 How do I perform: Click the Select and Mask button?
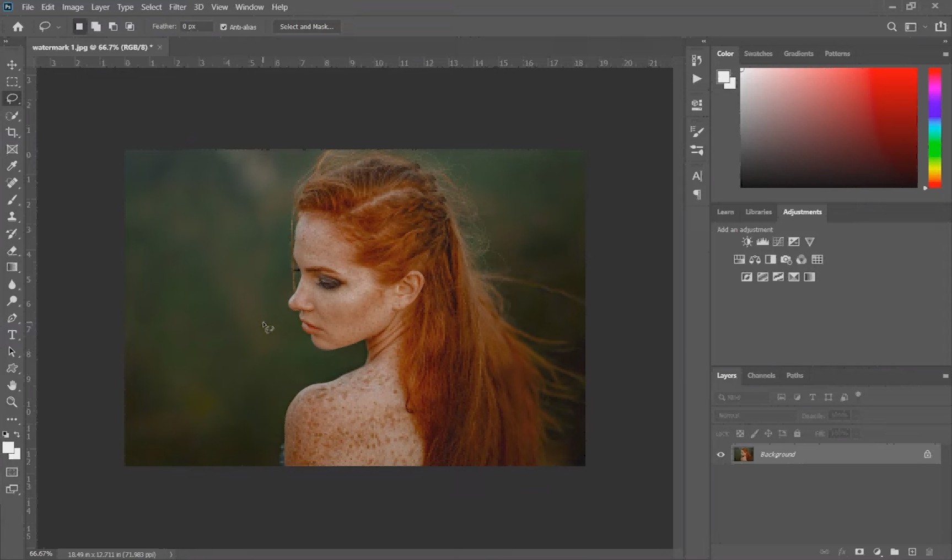click(x=306, y=26)
